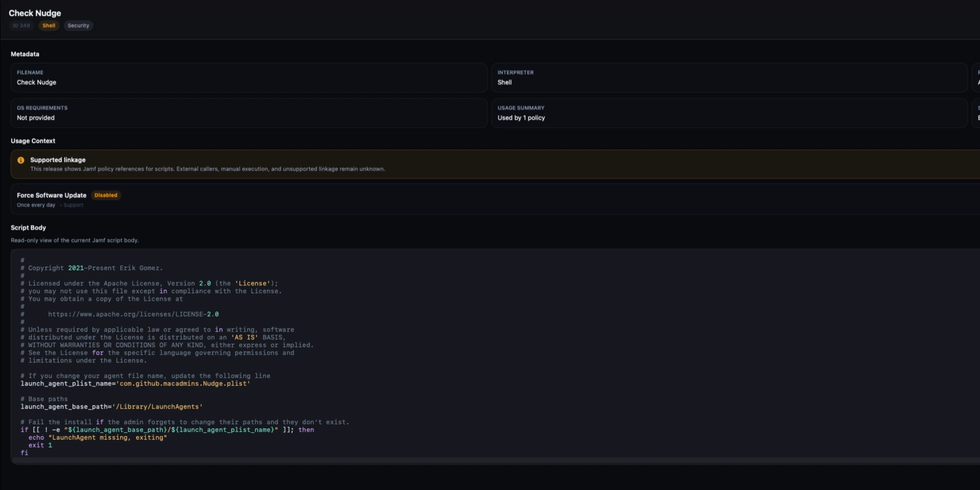Click the Check Nudge page title

35,13
